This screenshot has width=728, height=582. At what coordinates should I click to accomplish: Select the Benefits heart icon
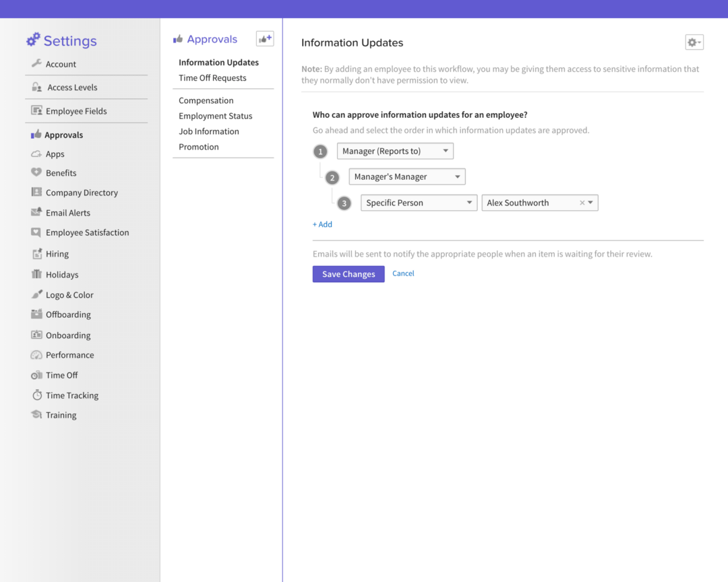point(36,172)
